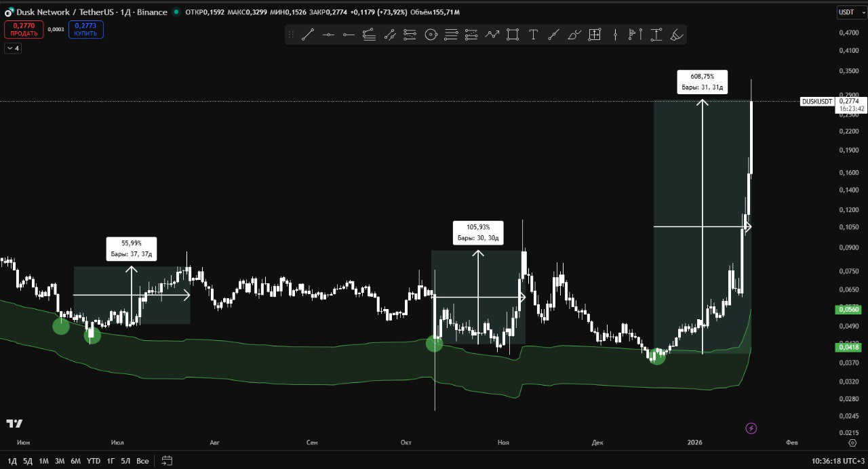Screen dimensions: 868x469
Task: Select the zigzag path arrow tool
Action: [x=492, y=35]
